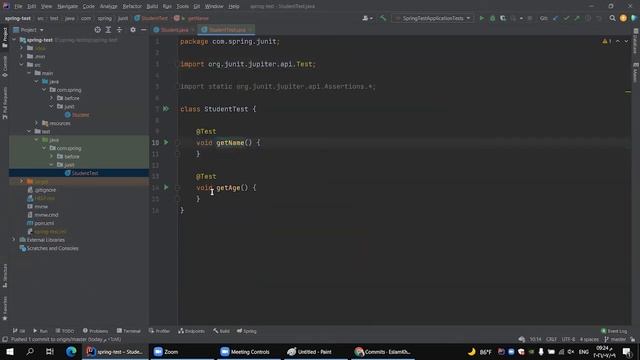
Task: Click the CRLF line separator entry
Action: point(551,339)
